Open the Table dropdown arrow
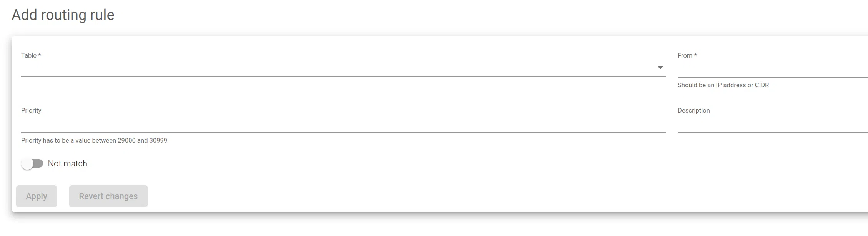 coord(660,68)
